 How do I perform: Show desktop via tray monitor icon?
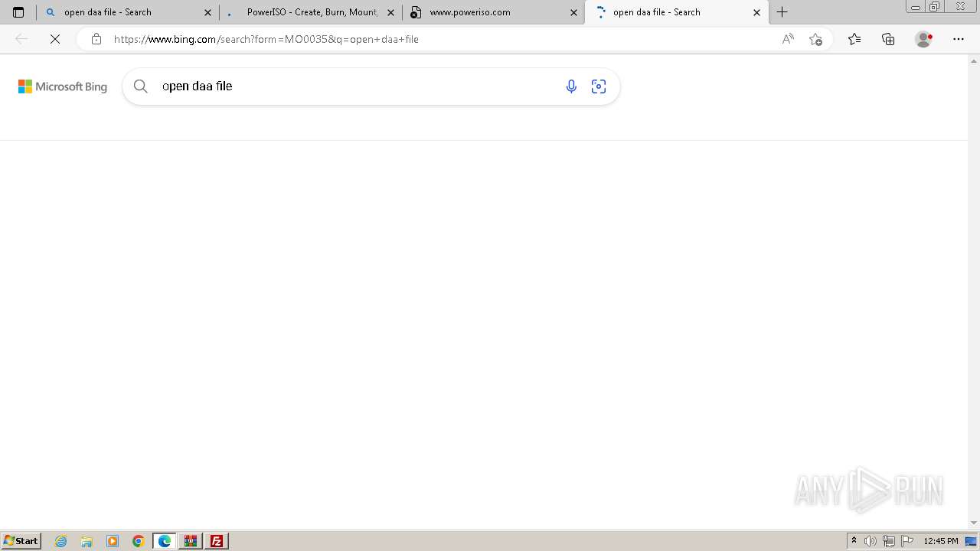click(x=971, y=541)
